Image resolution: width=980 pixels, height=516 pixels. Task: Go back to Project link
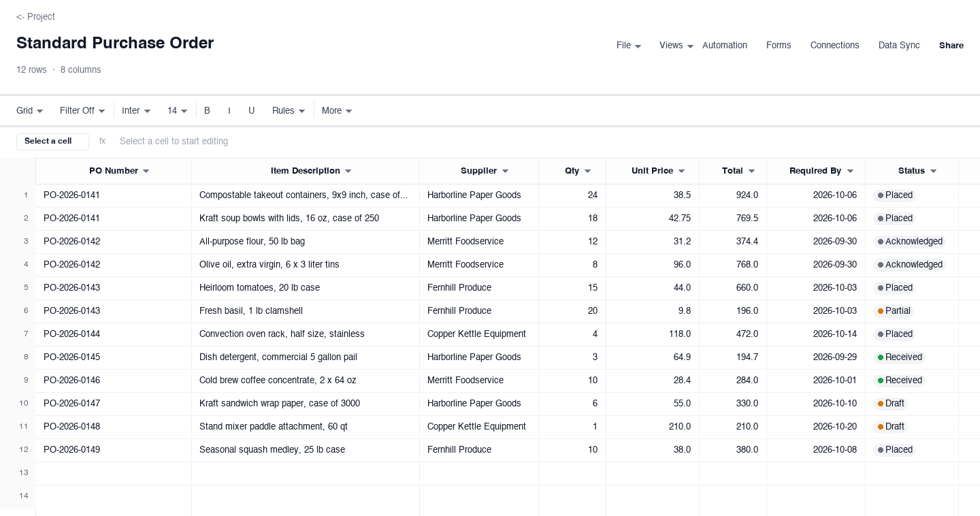click(x=35, y=16)
